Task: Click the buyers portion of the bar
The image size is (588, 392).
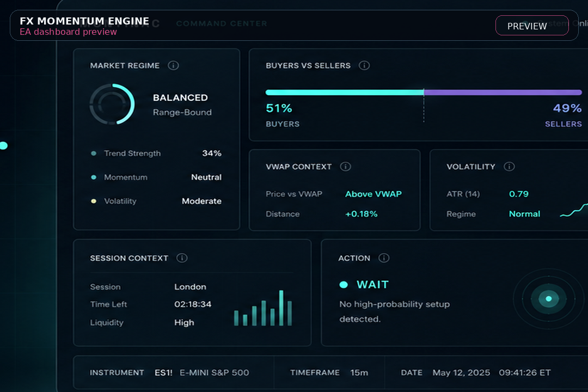Action: click(344, 92)
